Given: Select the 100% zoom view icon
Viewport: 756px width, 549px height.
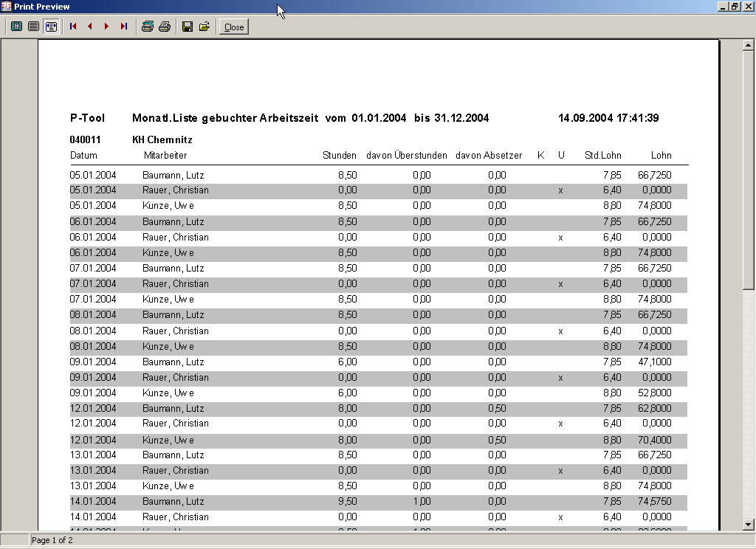Looking at the screenshot, I should tap(34, 27).
